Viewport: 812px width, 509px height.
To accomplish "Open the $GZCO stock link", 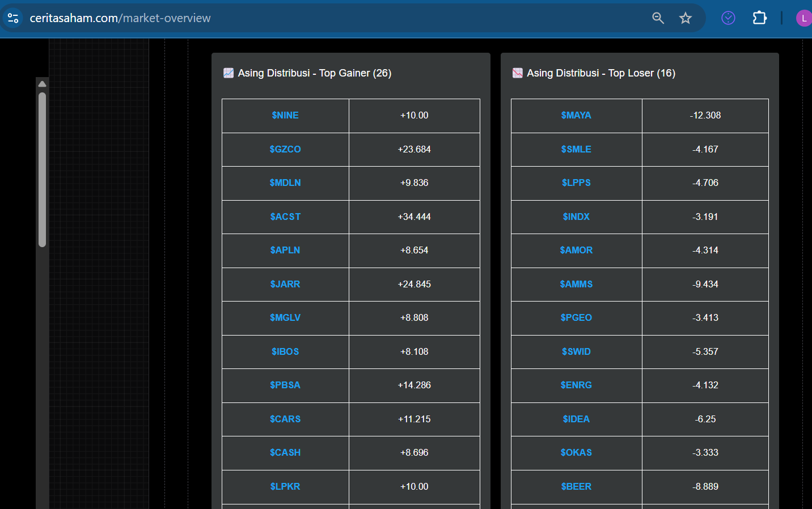I will tap(285, 149).
